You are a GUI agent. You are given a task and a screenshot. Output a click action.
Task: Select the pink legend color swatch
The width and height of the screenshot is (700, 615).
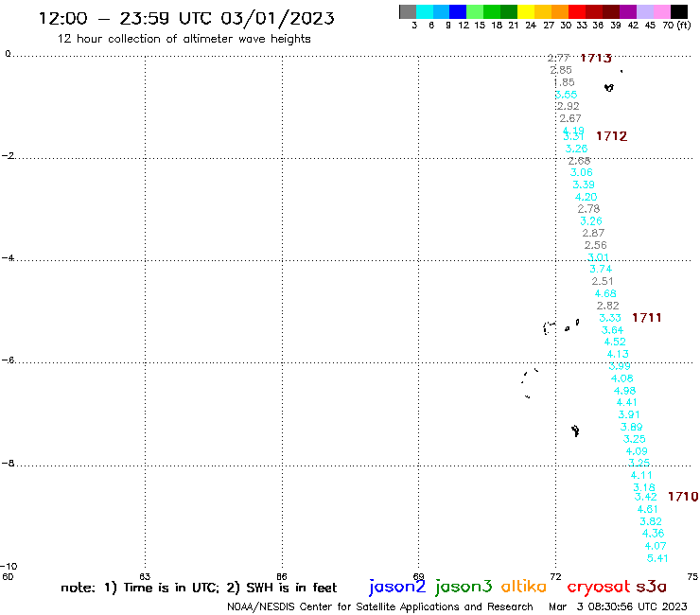[661, 11]
